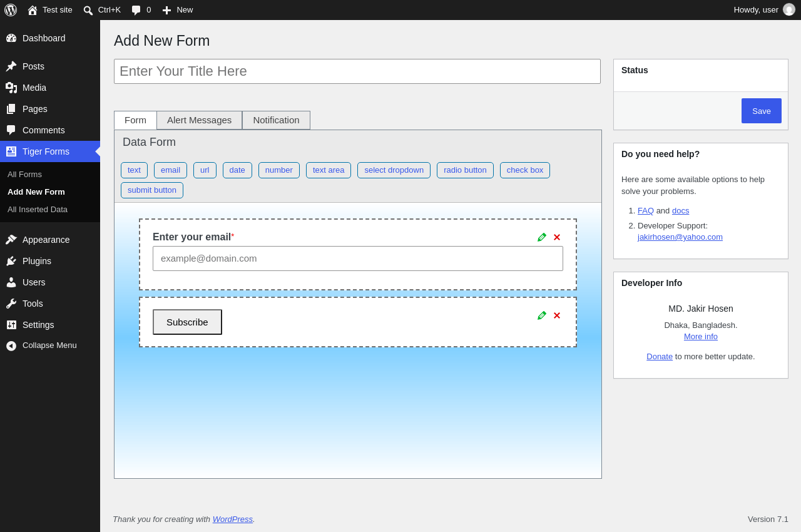Open the comments bubble icon in toolbar
This screenshot has width=801, height=532.
coord(136,10)
